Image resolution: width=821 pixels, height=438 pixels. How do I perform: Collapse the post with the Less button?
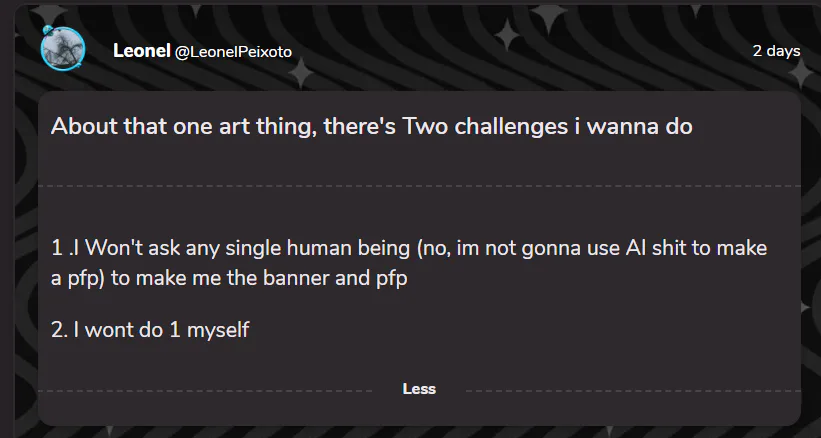pyautogui.click(x=419, y=389)
